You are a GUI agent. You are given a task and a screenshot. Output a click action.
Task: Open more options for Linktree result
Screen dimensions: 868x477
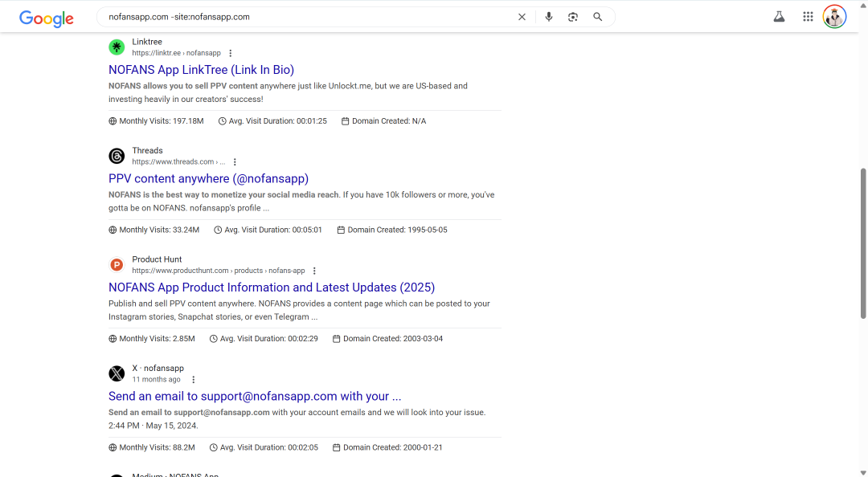pyautogui.click(x=231, y=53)
